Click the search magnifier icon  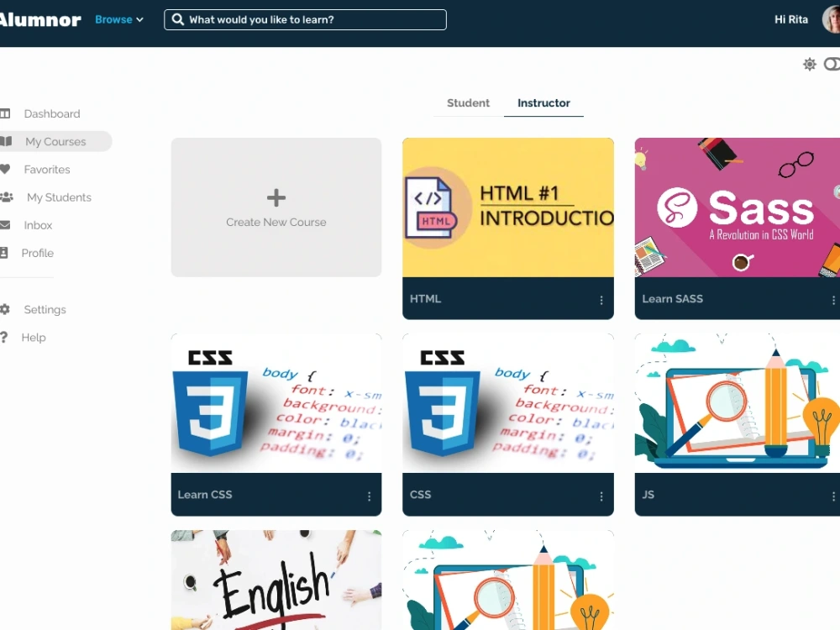pos(178,20)
